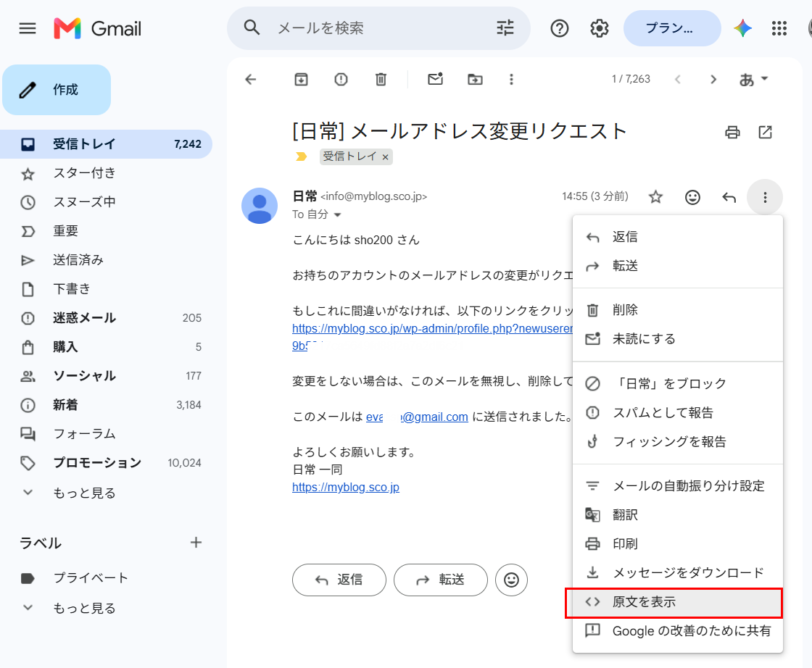Report spam via toolbar icon

tap(341, 79)
